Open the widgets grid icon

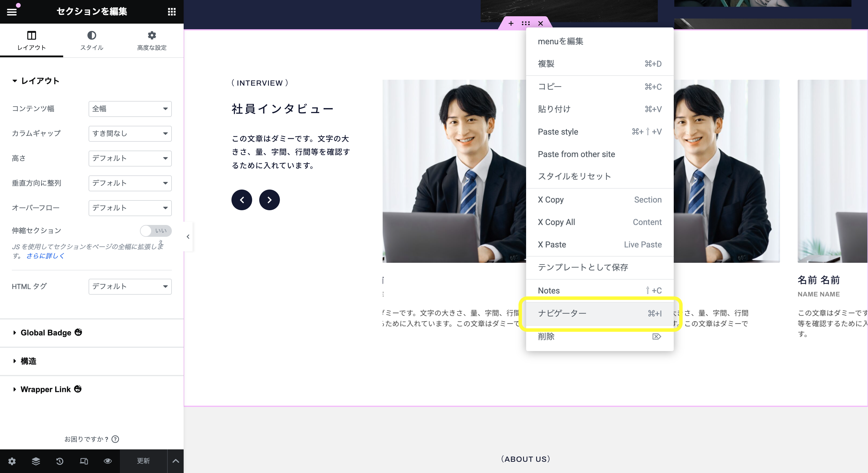(x=172, y=12)
